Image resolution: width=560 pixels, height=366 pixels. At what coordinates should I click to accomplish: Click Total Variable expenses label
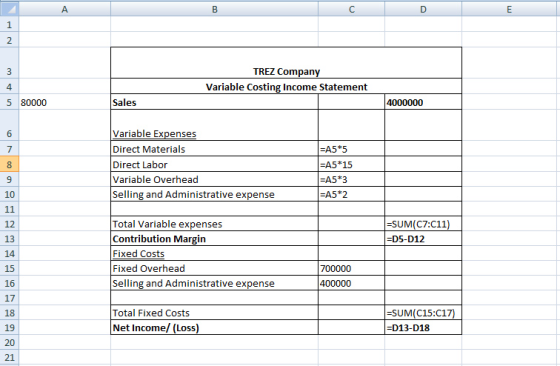click(167, 224)
